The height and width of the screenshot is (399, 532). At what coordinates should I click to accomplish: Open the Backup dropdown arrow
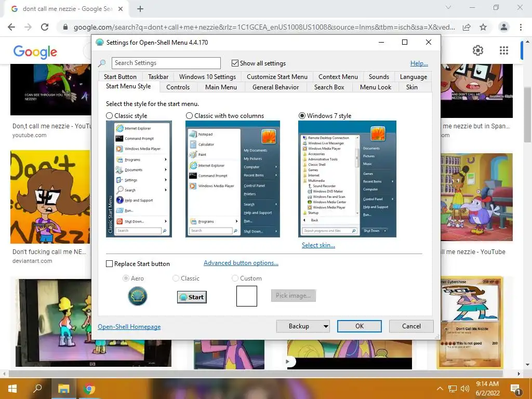(x=326, y=326)
